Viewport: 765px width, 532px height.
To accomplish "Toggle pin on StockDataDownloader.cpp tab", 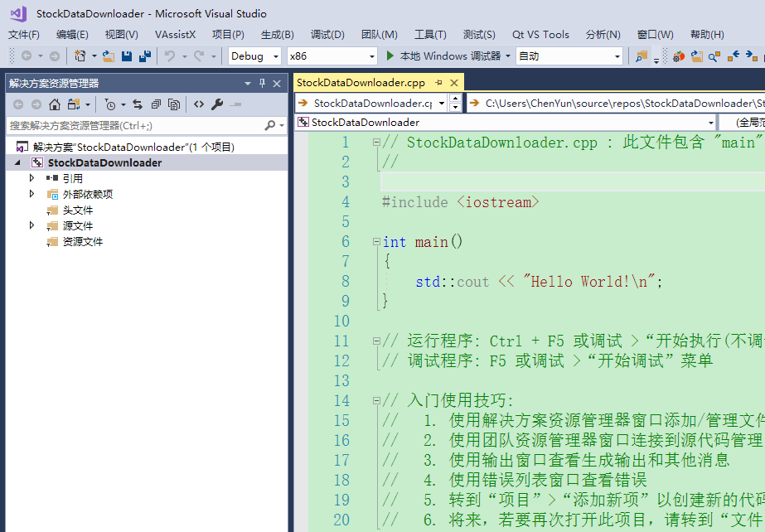I will point(438,82).
